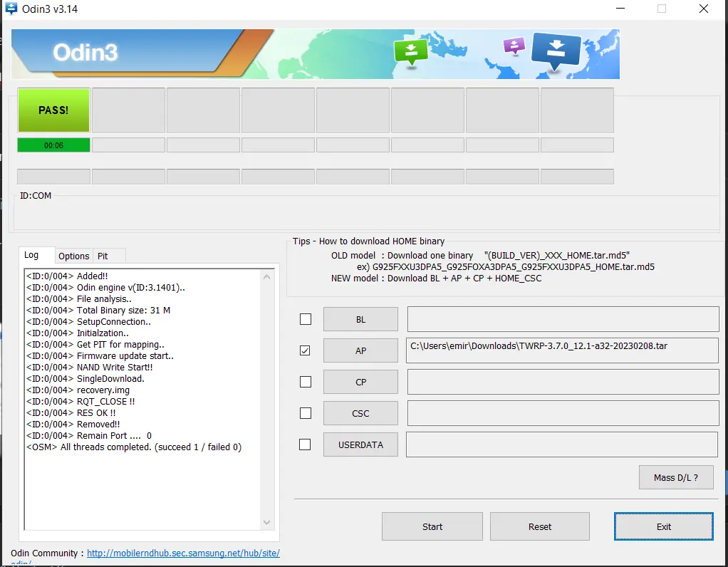Click the 'Get PIT for mapping..' log line
Image resolution: width=728 pixels, height=567 pixels.
95,345
